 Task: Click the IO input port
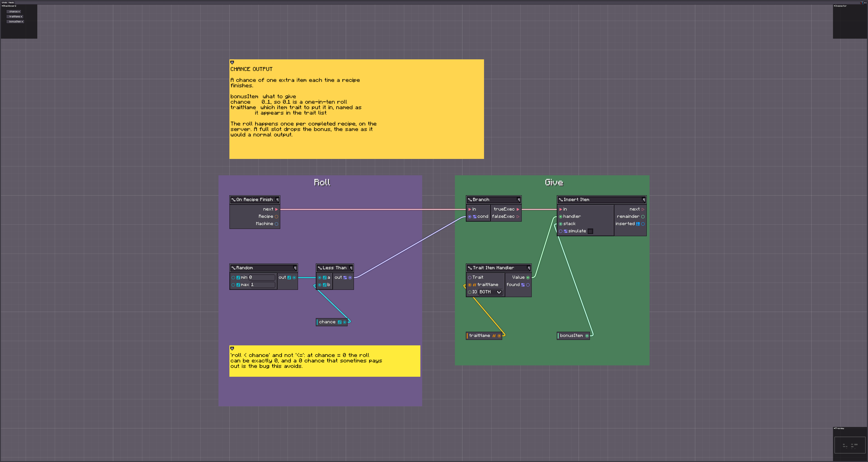click(470, 292)
